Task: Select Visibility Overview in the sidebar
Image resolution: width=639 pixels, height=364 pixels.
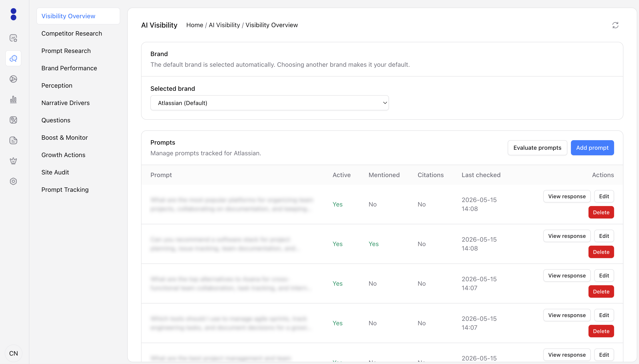Action: tap(78, 16)
